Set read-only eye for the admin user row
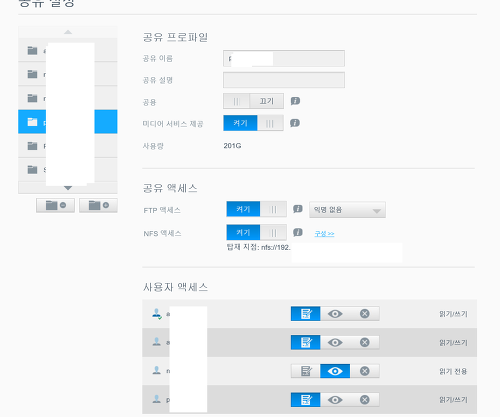The height and width of the screenshot is (417, 500). click(x=335, y=314)
